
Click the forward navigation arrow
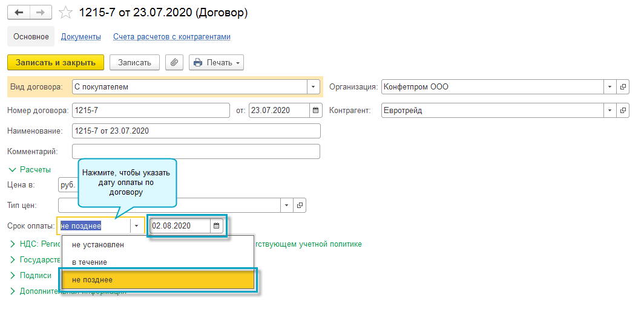coord(41,12)
